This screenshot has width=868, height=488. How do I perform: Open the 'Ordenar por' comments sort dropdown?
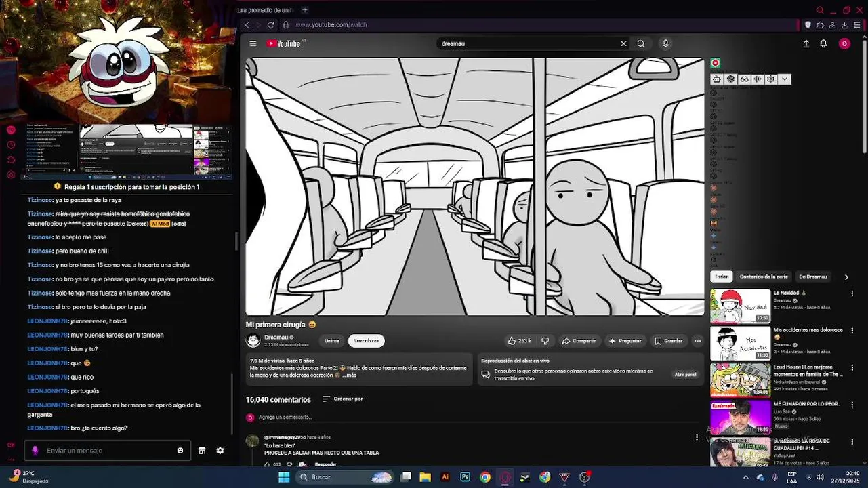tap(343, 399)
